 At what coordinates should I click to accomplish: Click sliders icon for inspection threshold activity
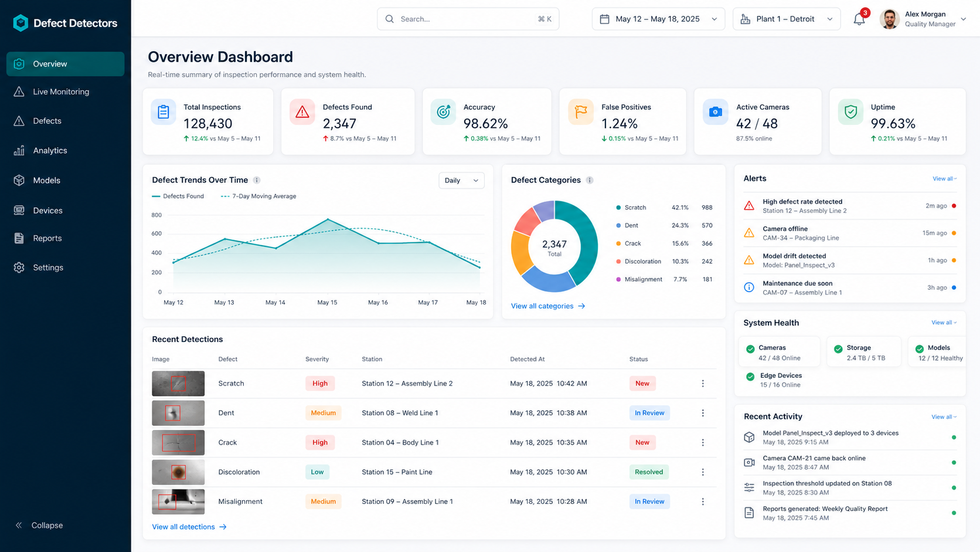pos(749,487)
